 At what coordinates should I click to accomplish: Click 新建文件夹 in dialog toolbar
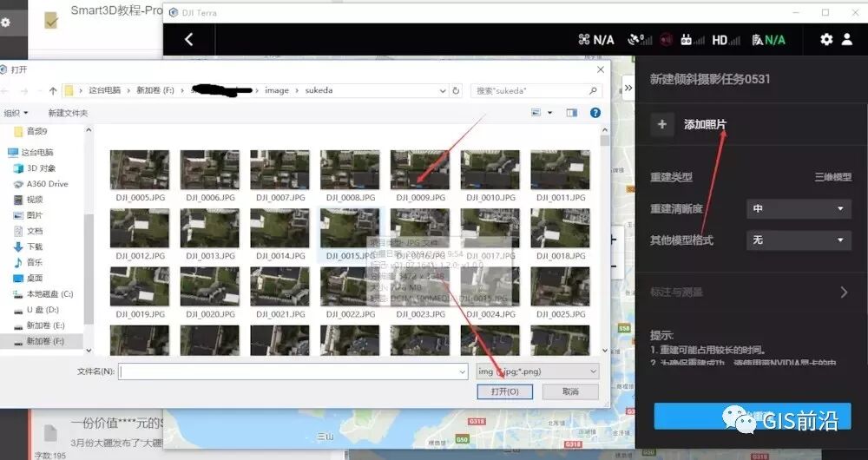click(x=68, y=113)
